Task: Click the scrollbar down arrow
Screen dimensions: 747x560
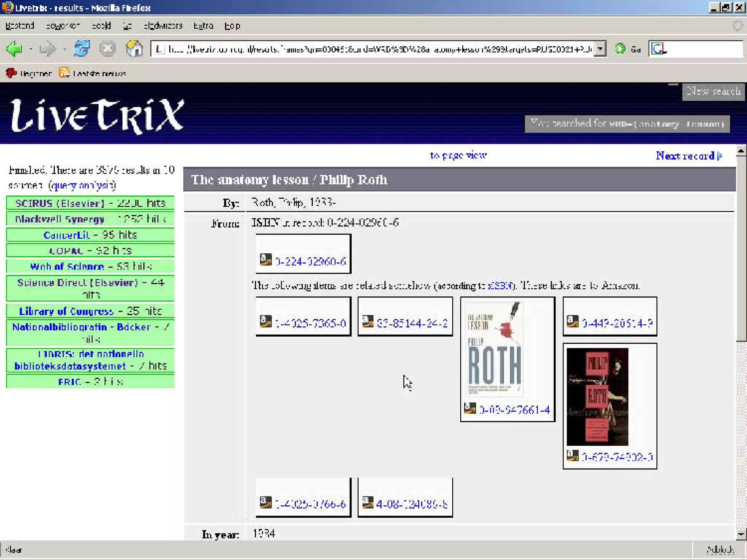Action: (x=741, y=534)
